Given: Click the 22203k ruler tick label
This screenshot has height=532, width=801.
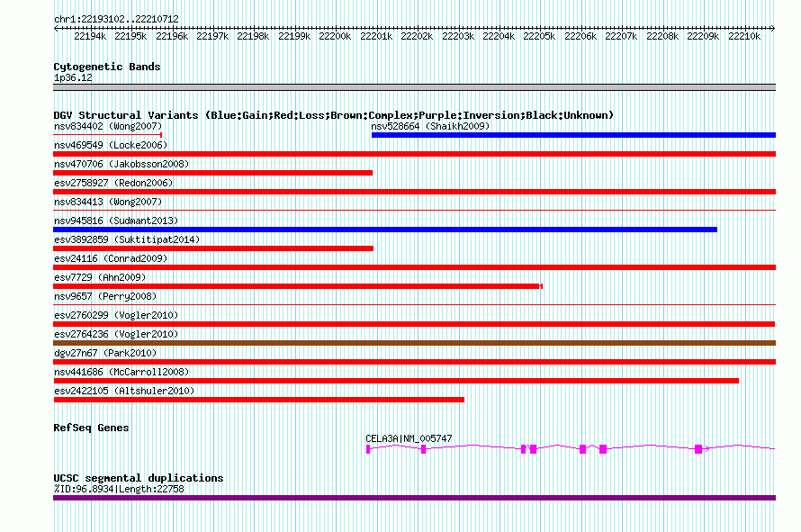Looking at the screenshot, I should 458,36.
